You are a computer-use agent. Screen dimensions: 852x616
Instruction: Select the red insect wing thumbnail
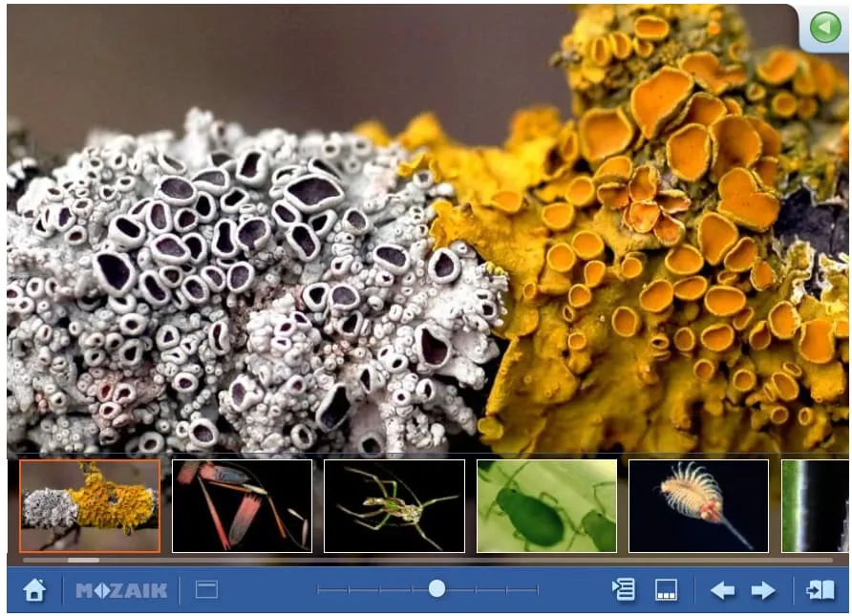point(243,506)
